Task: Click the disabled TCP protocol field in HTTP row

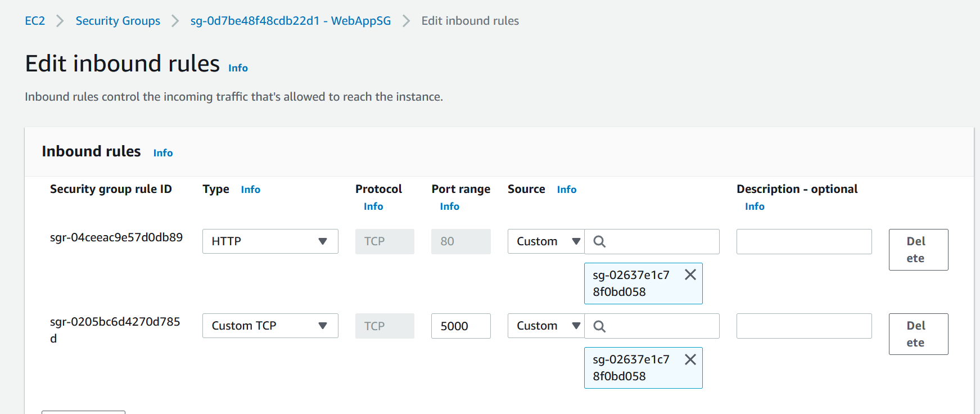Action: (385, 241)
